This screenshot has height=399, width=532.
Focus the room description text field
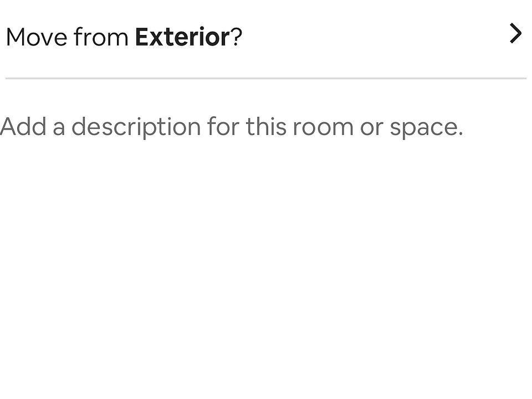pos(266,238)
